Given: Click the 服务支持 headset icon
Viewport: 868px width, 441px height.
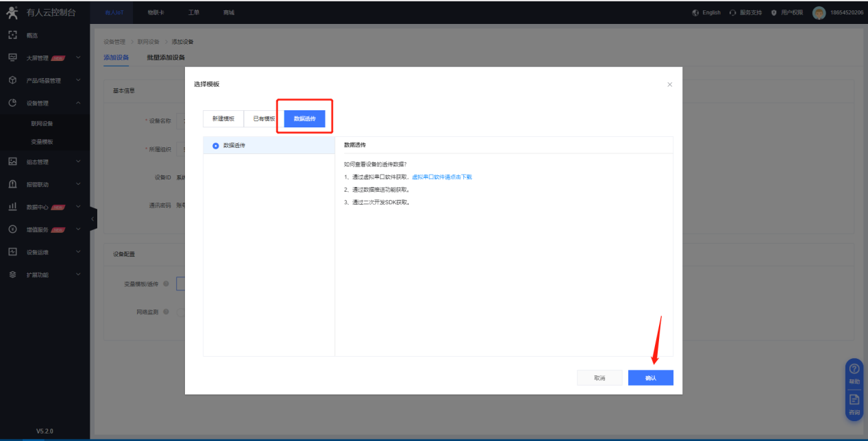Looking at the screenshot, I should (x=733, y=13).
